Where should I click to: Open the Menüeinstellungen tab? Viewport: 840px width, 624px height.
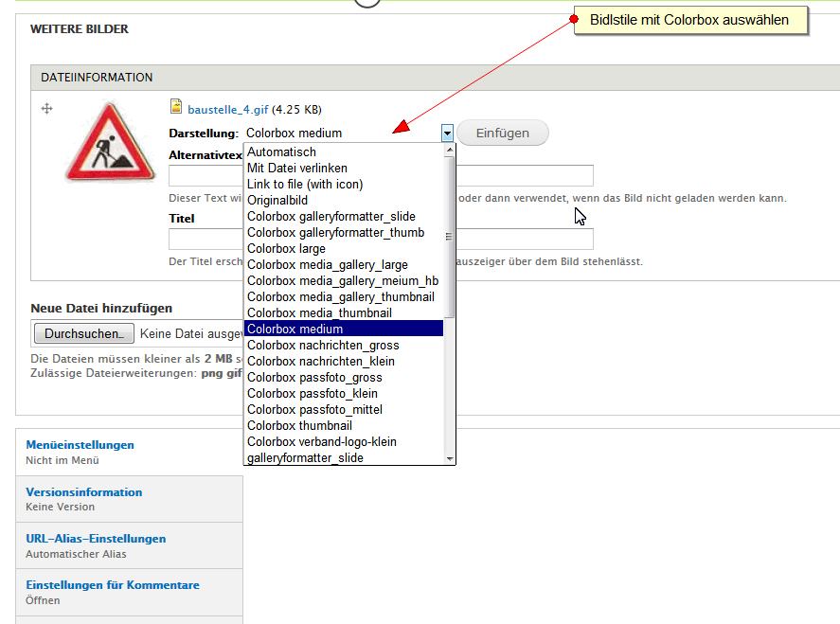80,444
